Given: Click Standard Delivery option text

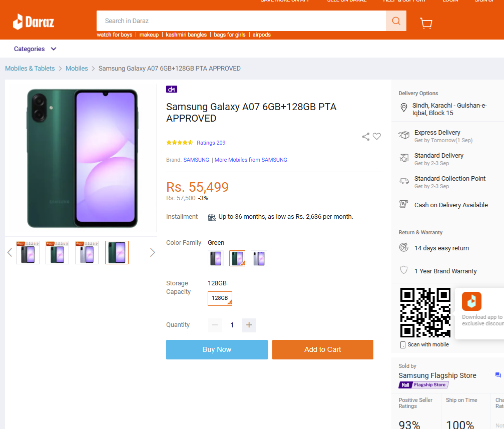Looking at the screenshot, I should pos(439,156).
